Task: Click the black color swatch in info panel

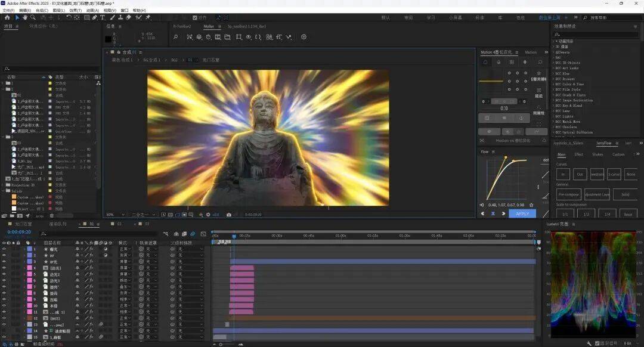Action: [x=109, y=39]
